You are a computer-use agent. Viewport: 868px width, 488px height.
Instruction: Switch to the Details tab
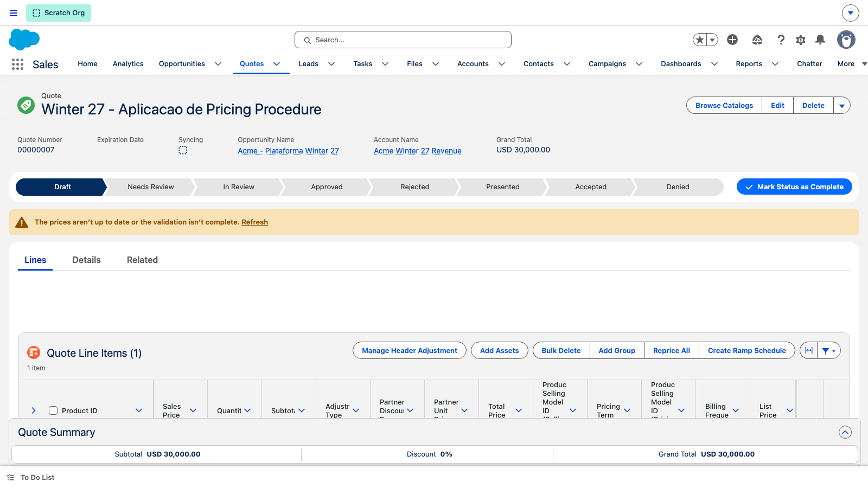[x=87, y=260]
